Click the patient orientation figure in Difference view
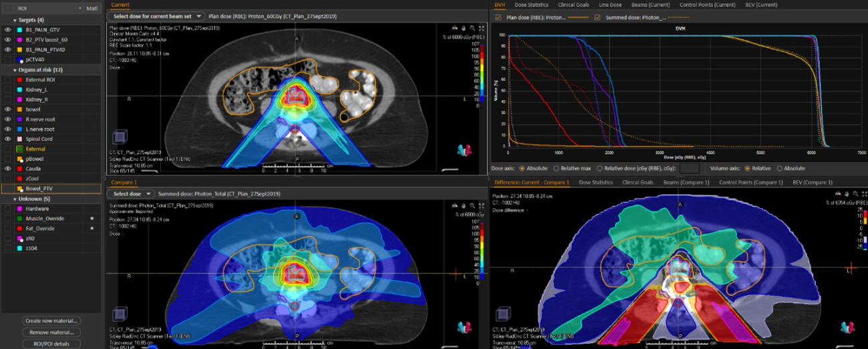This screenshot has height=349, width=868. (848, 327)
